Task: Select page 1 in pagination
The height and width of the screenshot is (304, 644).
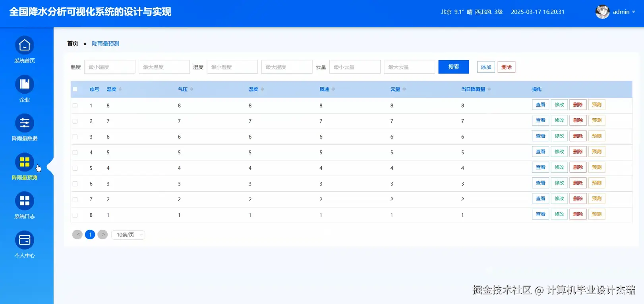Action: [x=90, y=235]
